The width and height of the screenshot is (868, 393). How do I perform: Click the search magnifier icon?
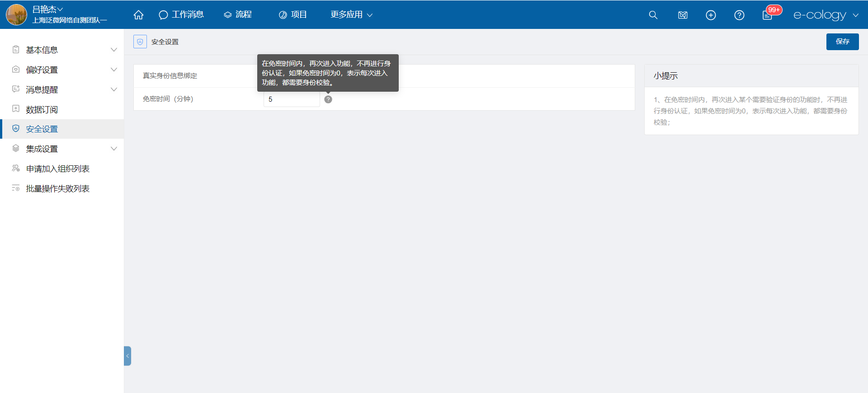point(653,15)
